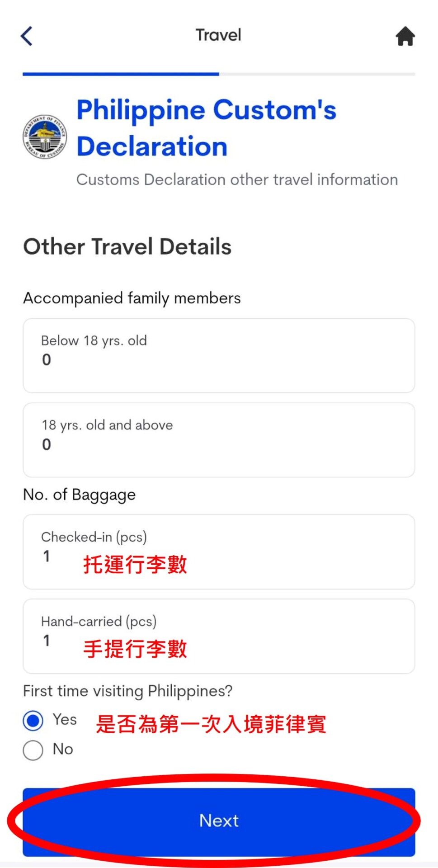Click the Philippine Custom's Declaration heading
The width and height of the screenshot is (438, 868).
(206, 128)
